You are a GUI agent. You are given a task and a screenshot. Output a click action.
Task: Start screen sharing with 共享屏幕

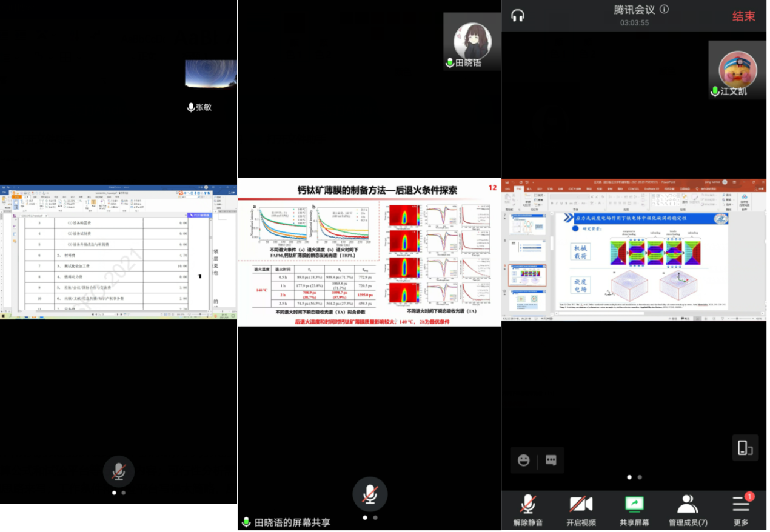click(x=634, y=510)
